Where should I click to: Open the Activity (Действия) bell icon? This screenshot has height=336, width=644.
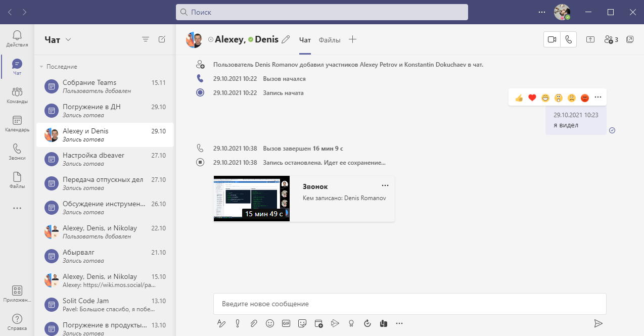[17, 38]
